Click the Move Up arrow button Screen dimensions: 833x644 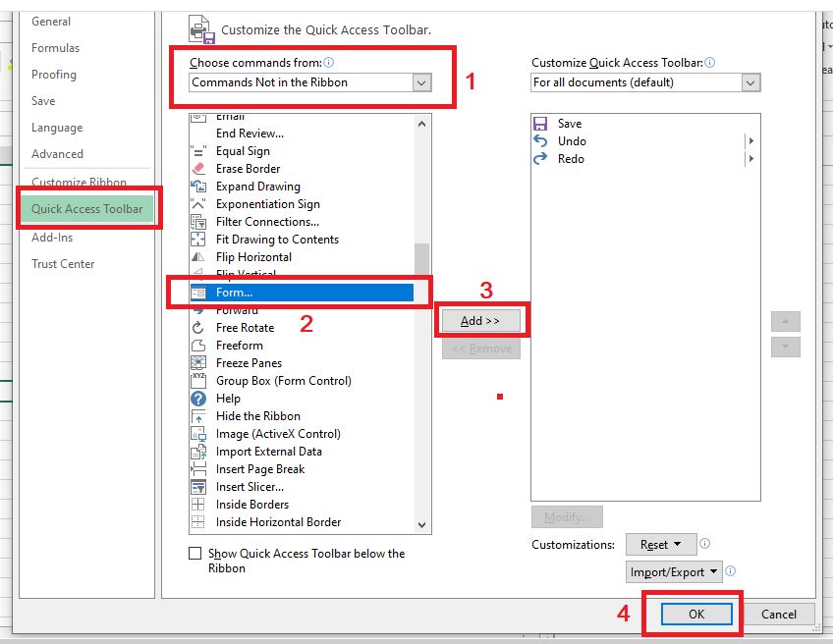[785, 322]
